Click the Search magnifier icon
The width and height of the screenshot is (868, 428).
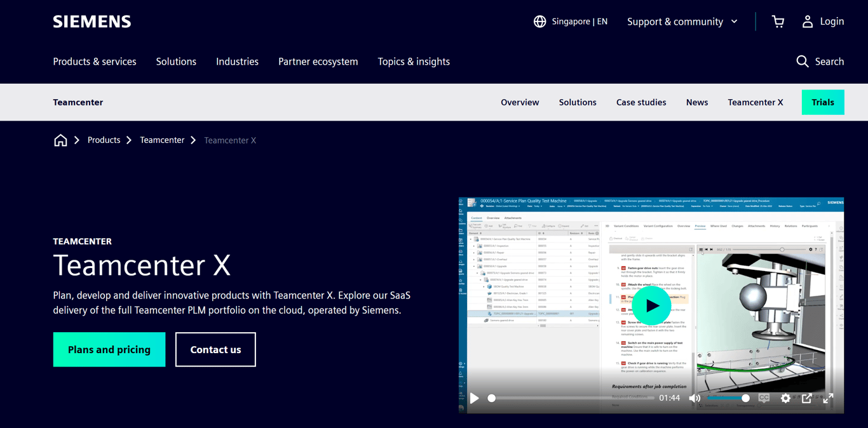pos(803,62)
